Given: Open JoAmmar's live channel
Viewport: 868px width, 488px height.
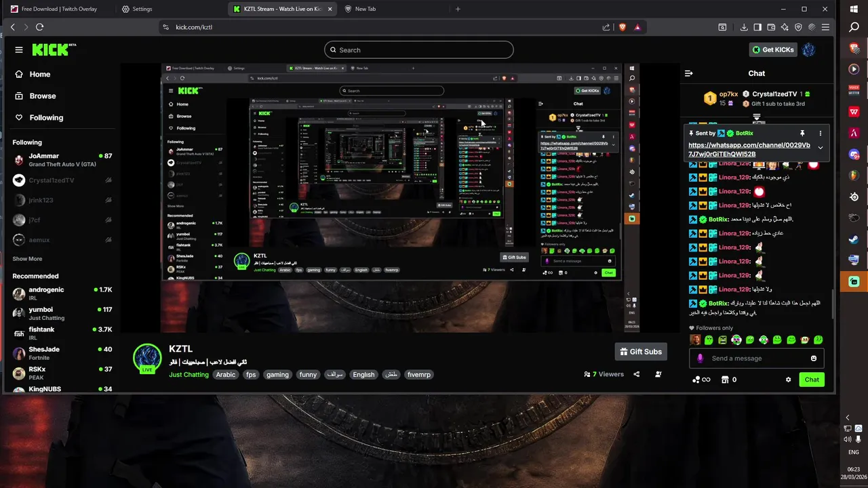Looking at the screenshot, I should (x=62, y=160).
